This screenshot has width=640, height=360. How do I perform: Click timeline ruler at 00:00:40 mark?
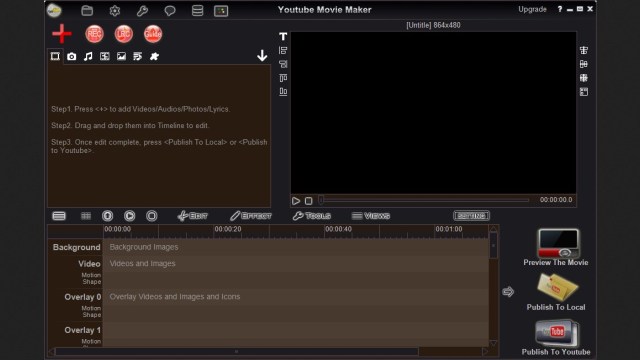pyautogui.click(x=338, y=229)
